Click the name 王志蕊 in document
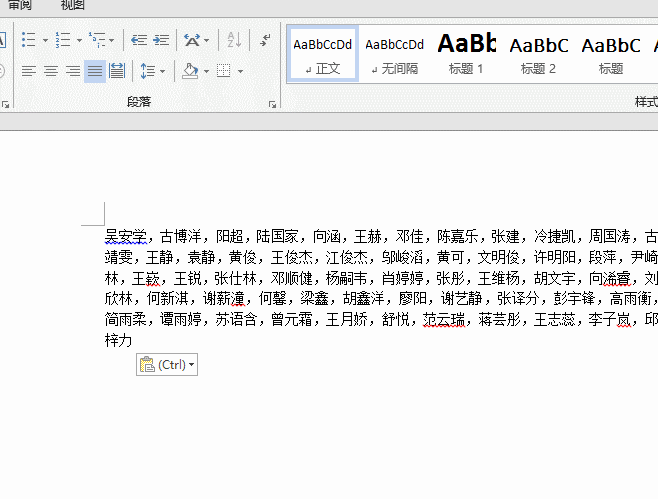 pos(554,319)
